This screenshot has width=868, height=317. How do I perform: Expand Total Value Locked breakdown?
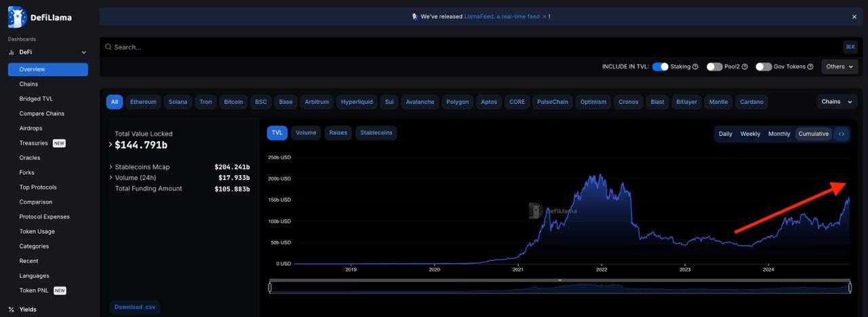111,145
